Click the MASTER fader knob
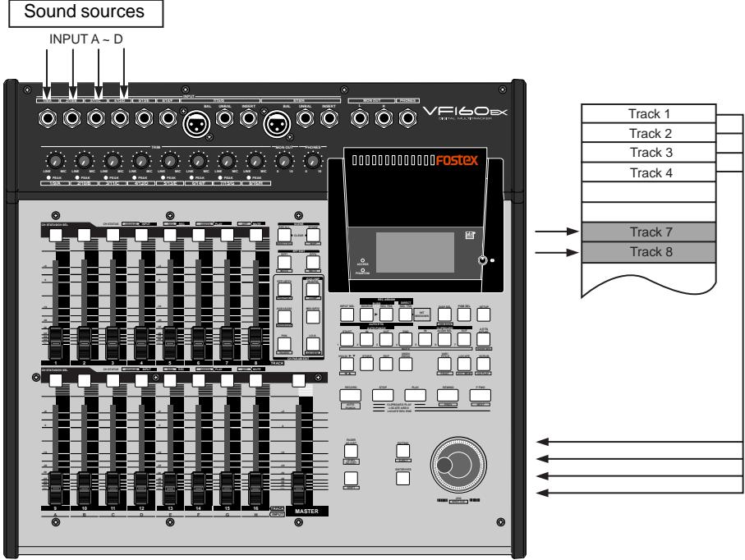The width and height of the screenshot is (745, 560). pyautogui.click(x=298, y=489)
